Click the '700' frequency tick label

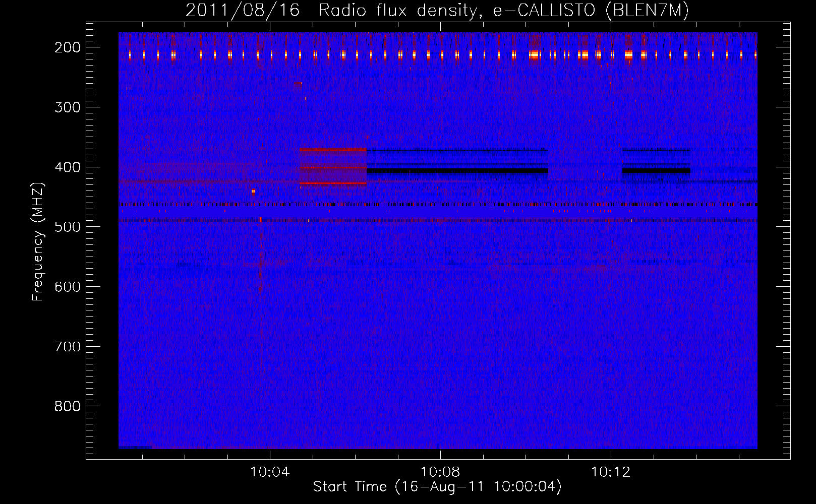tap(68, 347)
